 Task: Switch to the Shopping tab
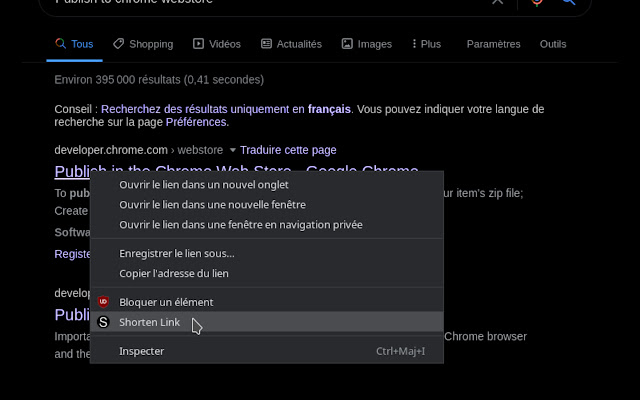pos(143,44)
